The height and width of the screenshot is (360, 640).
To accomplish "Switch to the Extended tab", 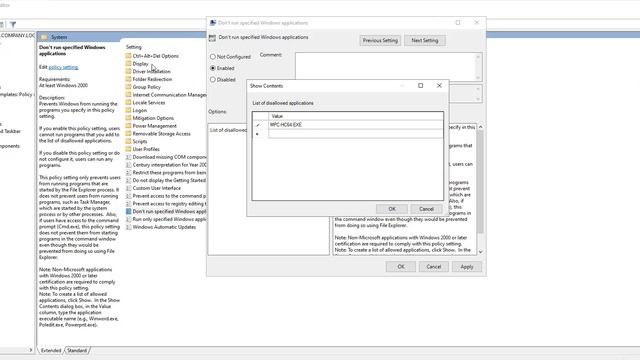I will (x=51, y=351).
